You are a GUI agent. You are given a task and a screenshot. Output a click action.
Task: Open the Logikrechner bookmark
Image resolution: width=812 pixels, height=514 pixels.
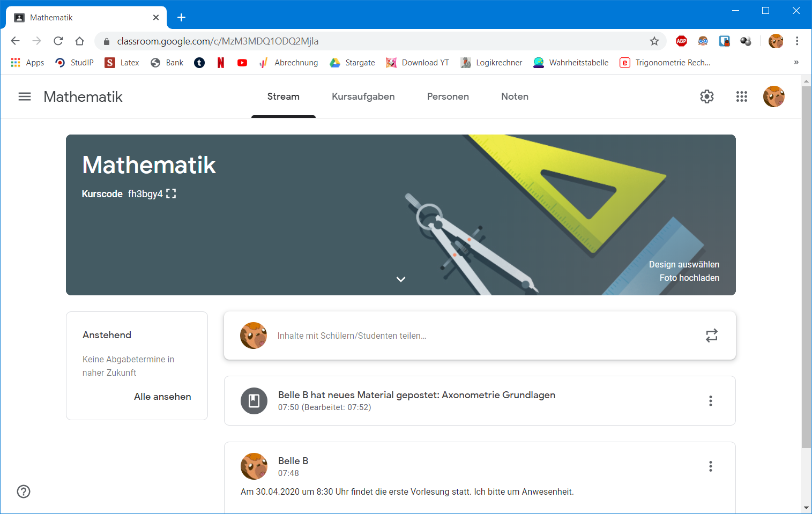[491, 63]
